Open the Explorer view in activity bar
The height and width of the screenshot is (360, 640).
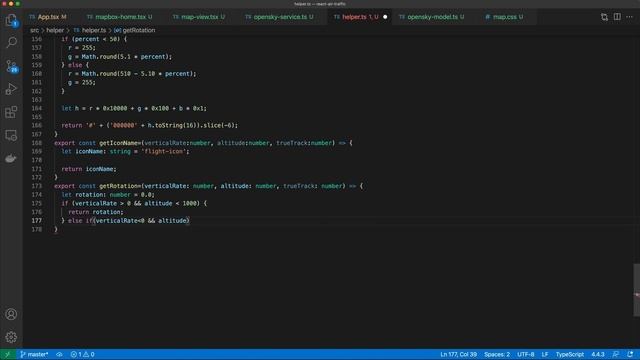coord(11,20)
